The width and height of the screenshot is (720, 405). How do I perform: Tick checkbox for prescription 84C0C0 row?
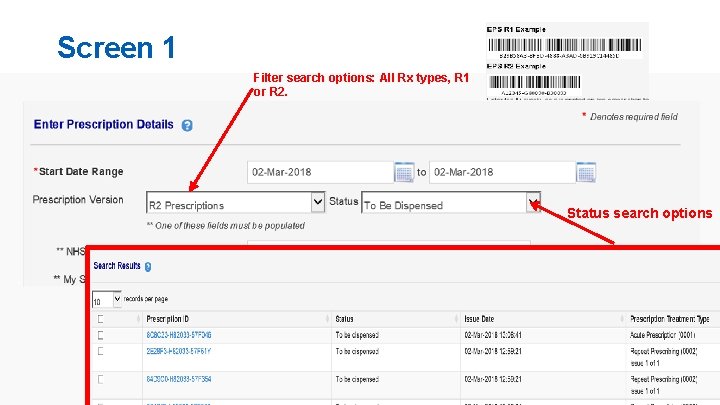(101, 379)
